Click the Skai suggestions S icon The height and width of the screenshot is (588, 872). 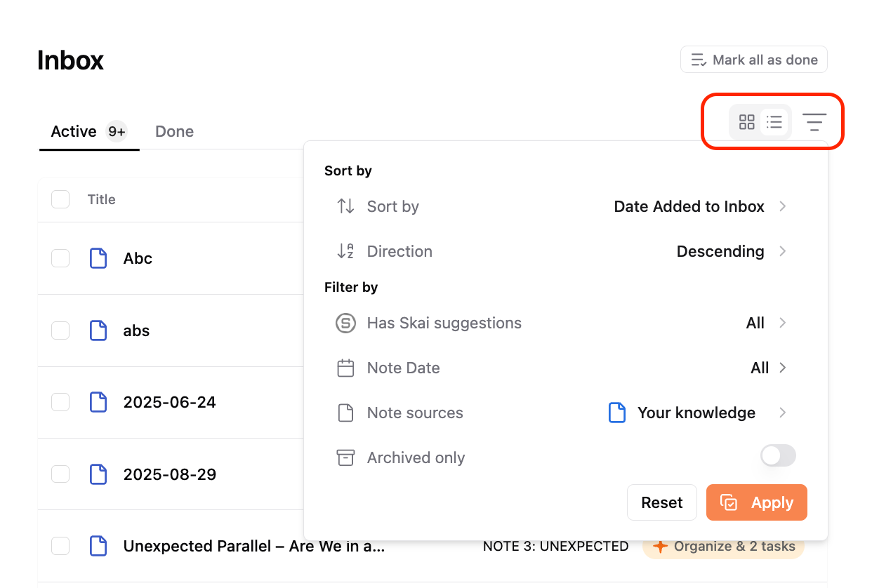coord(345,323)
